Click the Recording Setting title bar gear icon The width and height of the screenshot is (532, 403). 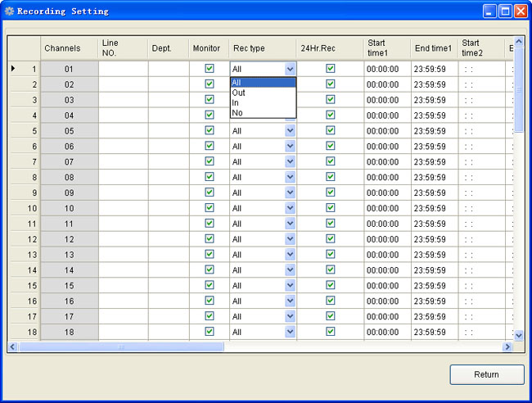pyautogui.click(x=10, y=11)
